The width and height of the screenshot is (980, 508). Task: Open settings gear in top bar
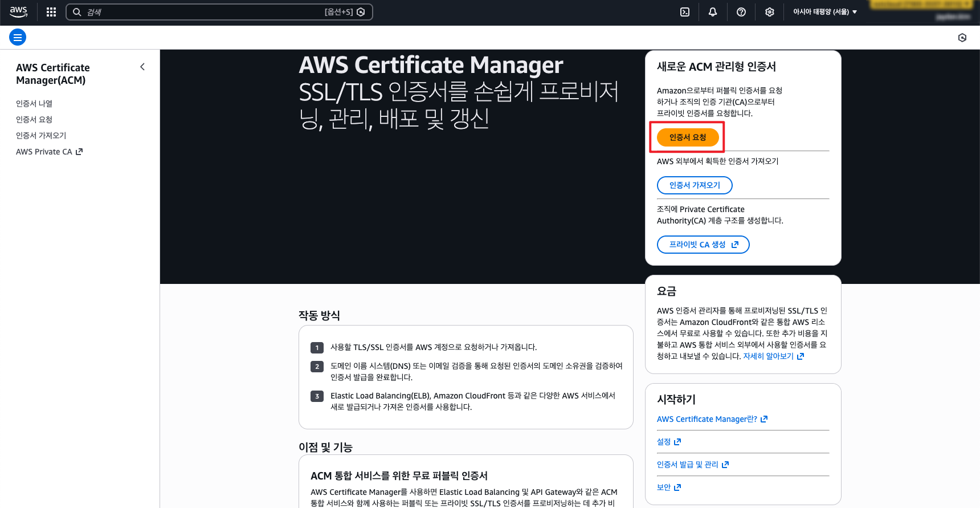[x=770, y=12]
